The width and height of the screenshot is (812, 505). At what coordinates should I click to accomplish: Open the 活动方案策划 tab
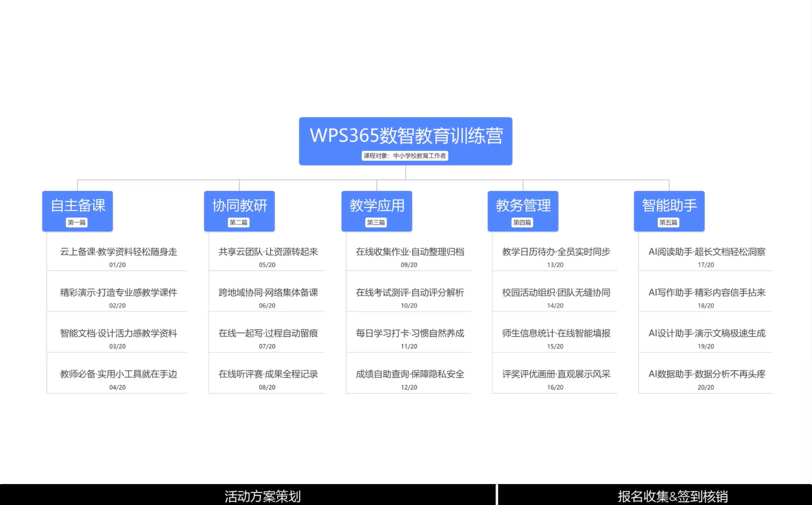[x=262, y=496]
